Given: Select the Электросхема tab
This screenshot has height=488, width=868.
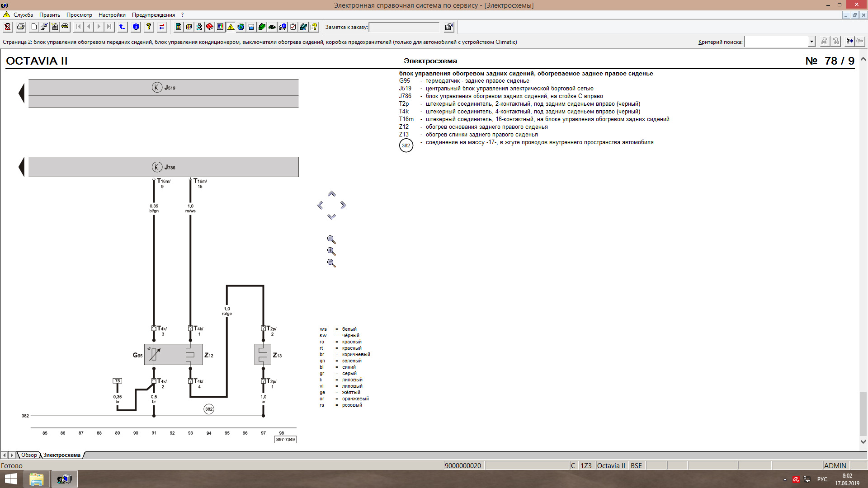Looking at the screenshot, I should 62,455.
